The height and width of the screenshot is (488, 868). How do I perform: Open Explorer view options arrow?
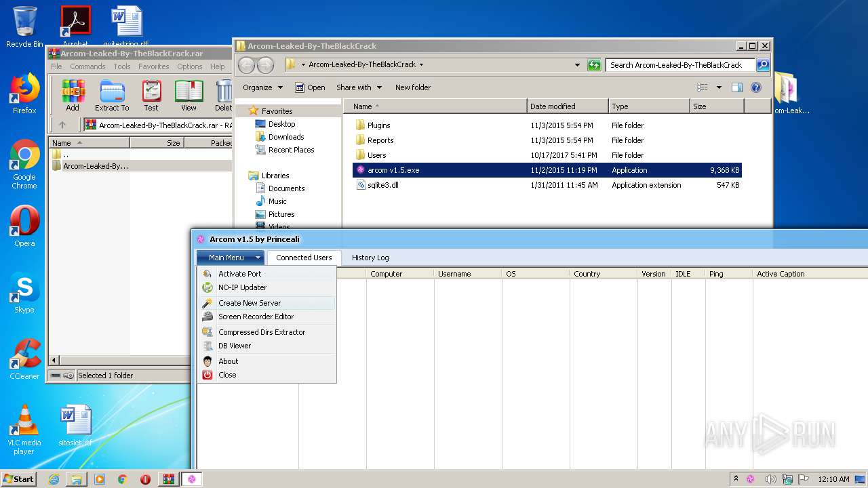[719, 87]
